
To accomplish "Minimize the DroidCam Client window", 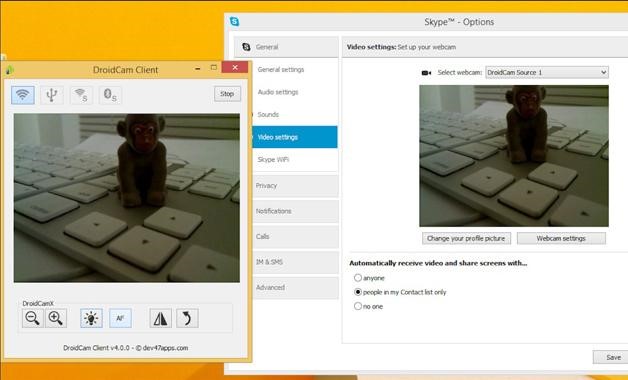I will (197, 68).
